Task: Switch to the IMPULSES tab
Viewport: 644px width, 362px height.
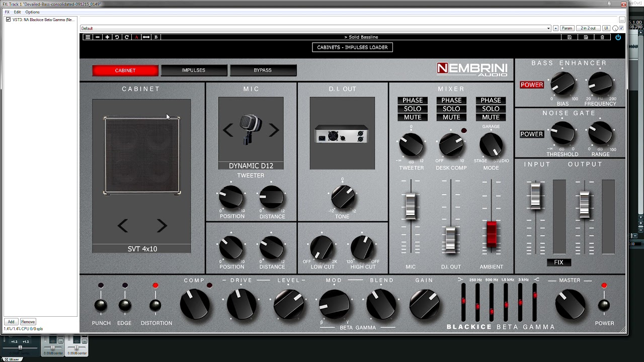Action: tap(194, 70)
